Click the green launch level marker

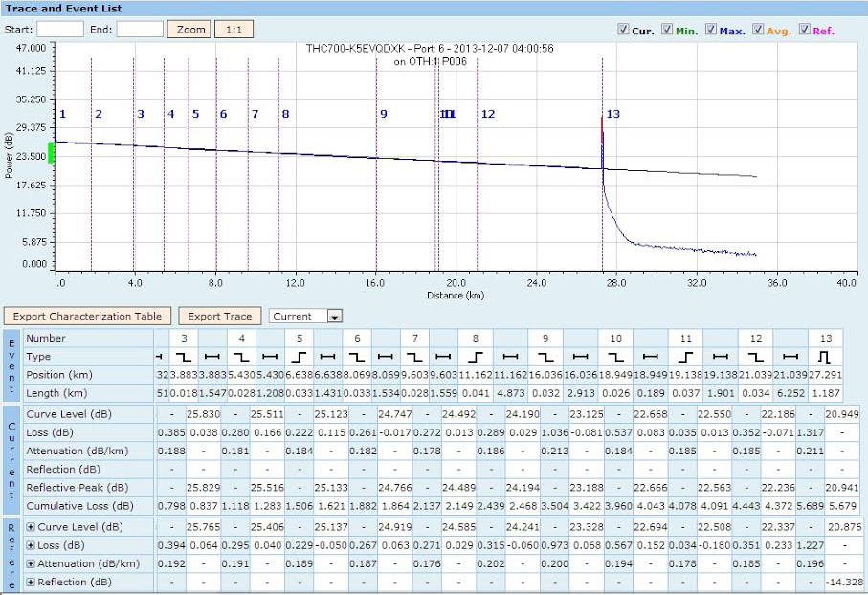51,153
